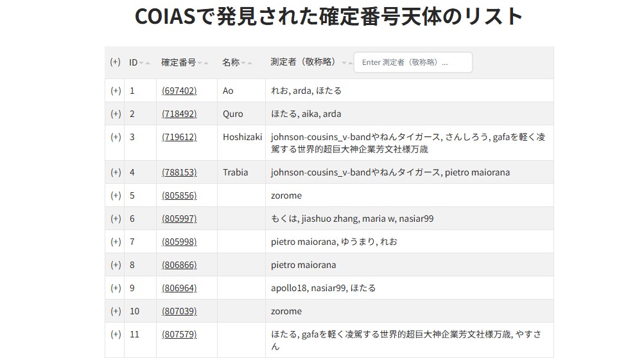Click the 確定番号 header label

(x=178, y=62)
